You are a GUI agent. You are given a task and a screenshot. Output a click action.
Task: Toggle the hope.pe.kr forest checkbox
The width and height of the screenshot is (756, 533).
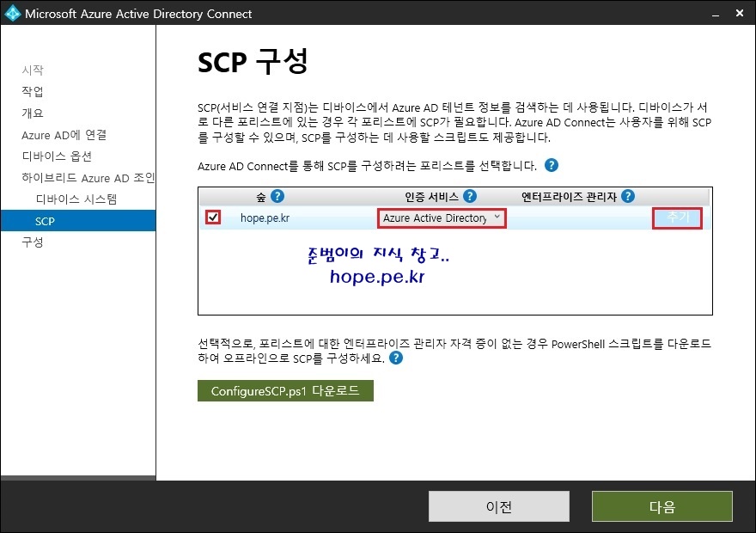click(x=213, y=217)
